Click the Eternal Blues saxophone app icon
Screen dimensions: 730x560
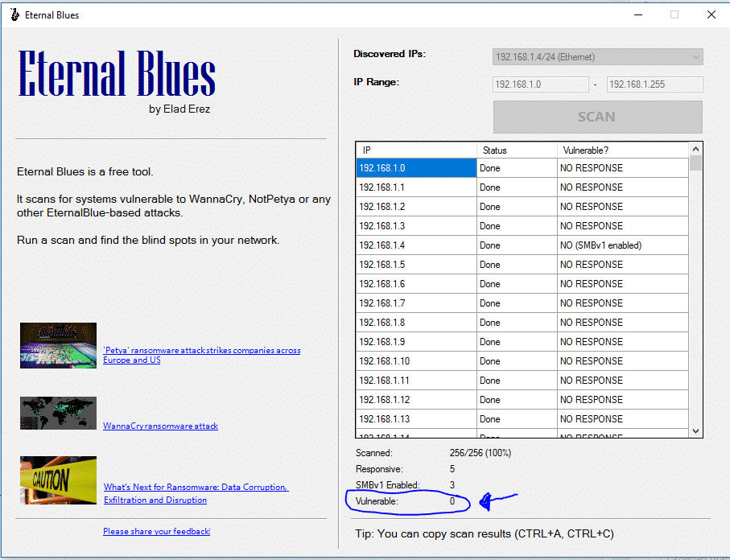pos(15,15)
